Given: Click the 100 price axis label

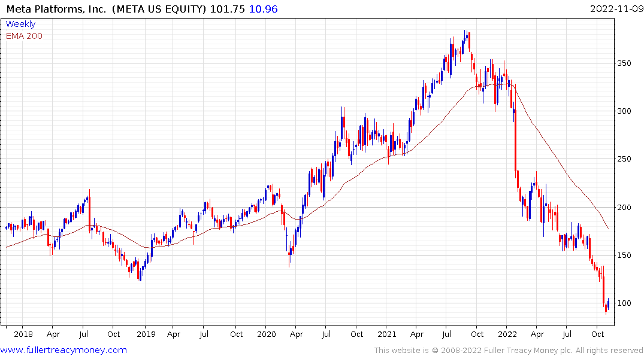Looking at the screenshot, I should coord(624,303).
